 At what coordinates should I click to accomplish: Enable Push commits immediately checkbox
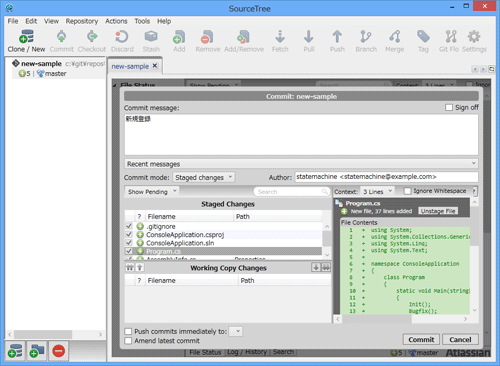pyautogui.click(x=128, y=331)
